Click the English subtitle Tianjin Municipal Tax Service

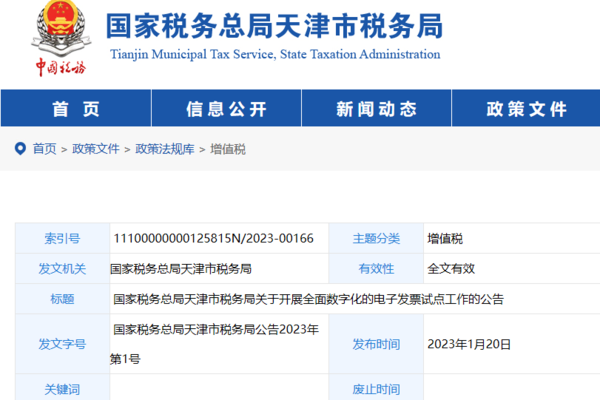pyautogui.click(x=275, y=54)
